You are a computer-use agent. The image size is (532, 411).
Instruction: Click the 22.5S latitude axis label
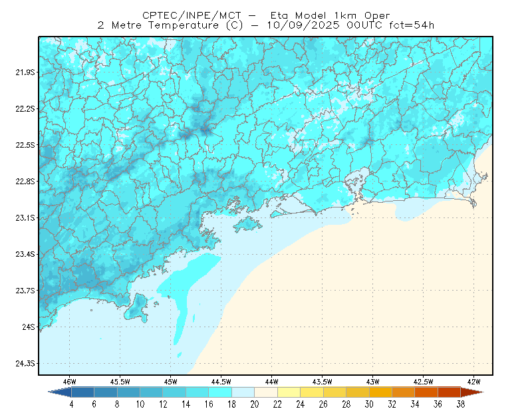(25, 145)
